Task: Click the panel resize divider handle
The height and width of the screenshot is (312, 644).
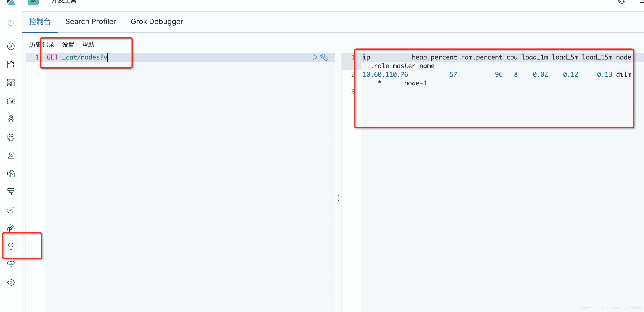Action: point(338,198)
